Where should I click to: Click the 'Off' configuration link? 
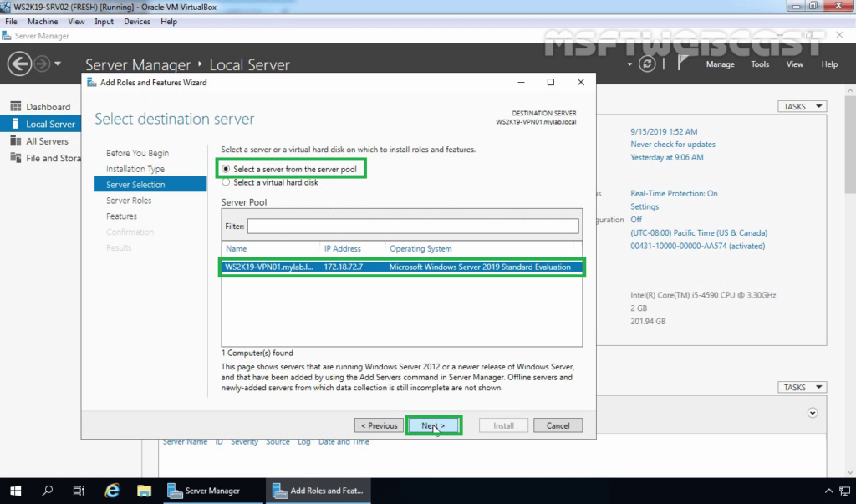636,220
